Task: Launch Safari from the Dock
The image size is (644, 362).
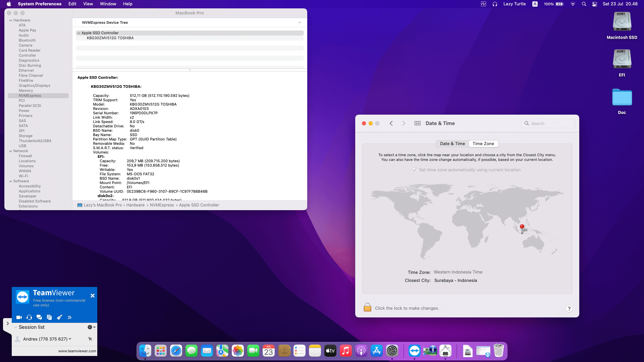Action: click(x=176, y=351)
